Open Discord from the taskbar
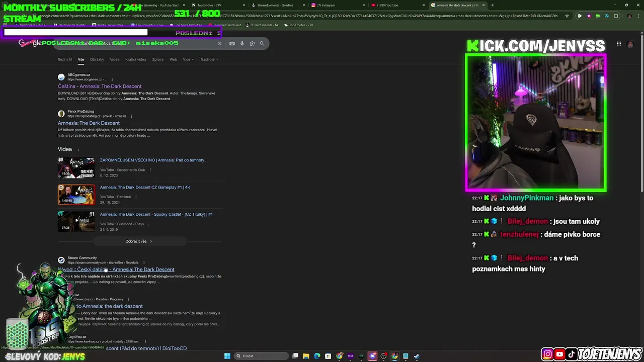Screen dimensions: 644x362 (372, 356)
